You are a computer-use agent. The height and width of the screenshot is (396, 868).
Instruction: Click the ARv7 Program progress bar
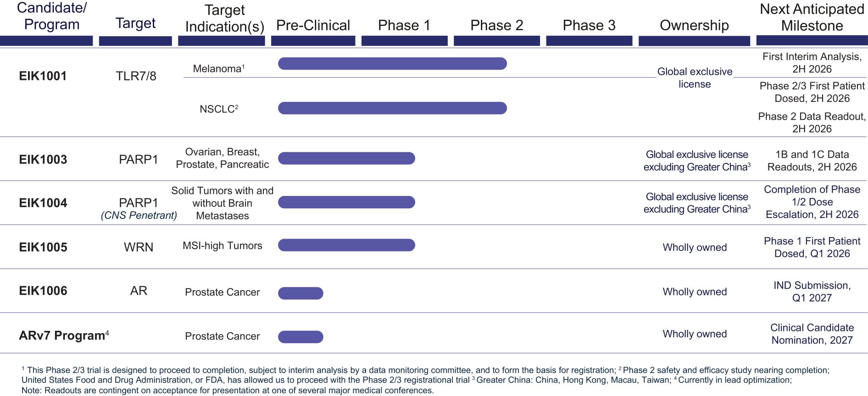coord(300,337)
